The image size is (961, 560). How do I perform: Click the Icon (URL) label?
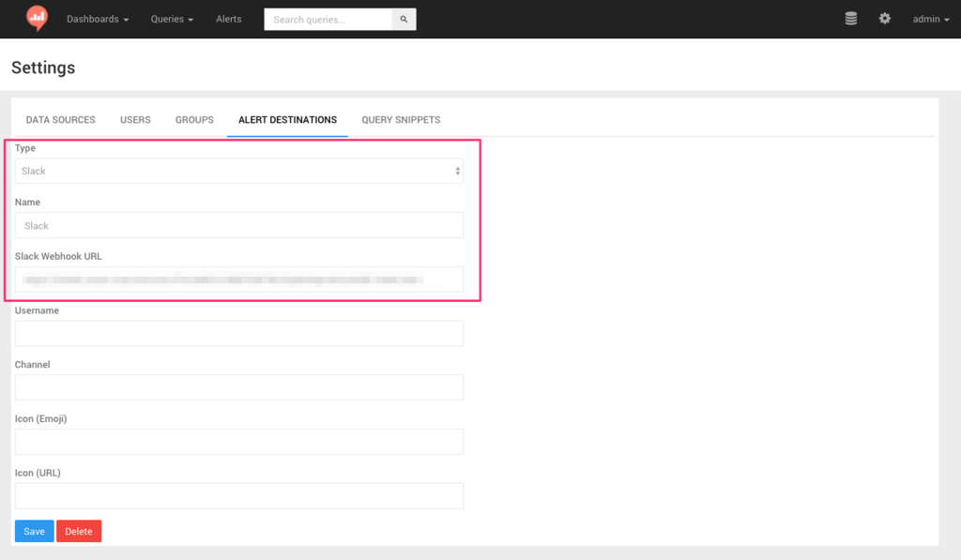pos(38,473)
